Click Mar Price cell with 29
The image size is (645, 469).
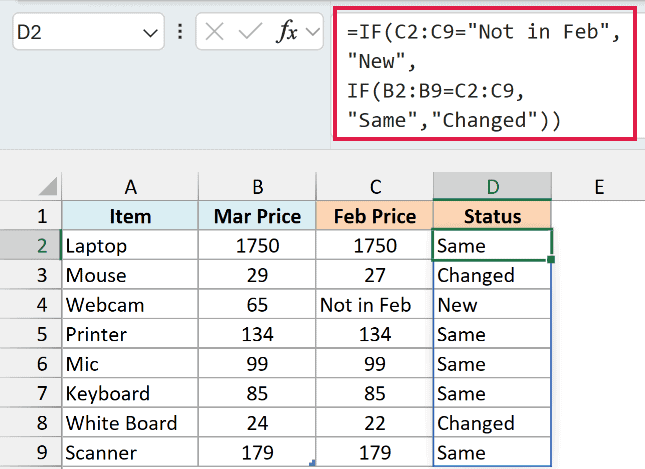coord(257,275)
